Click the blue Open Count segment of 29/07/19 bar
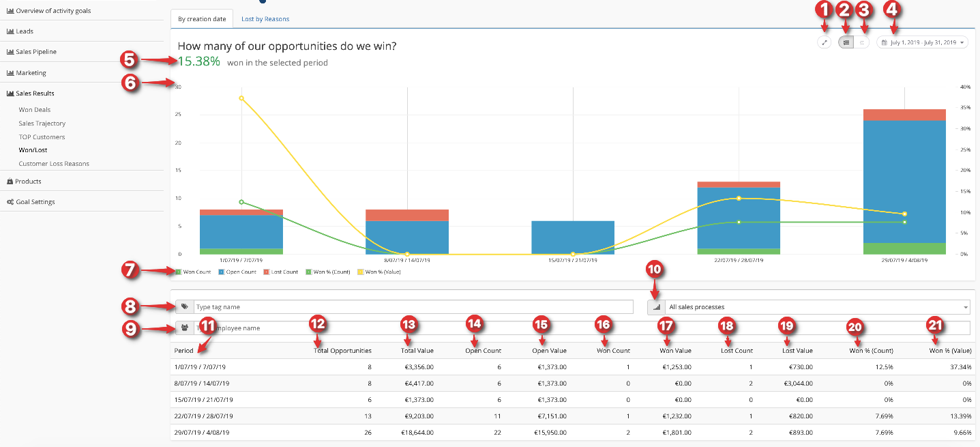This screenshot has height=447, width=980. pos(904,182)
